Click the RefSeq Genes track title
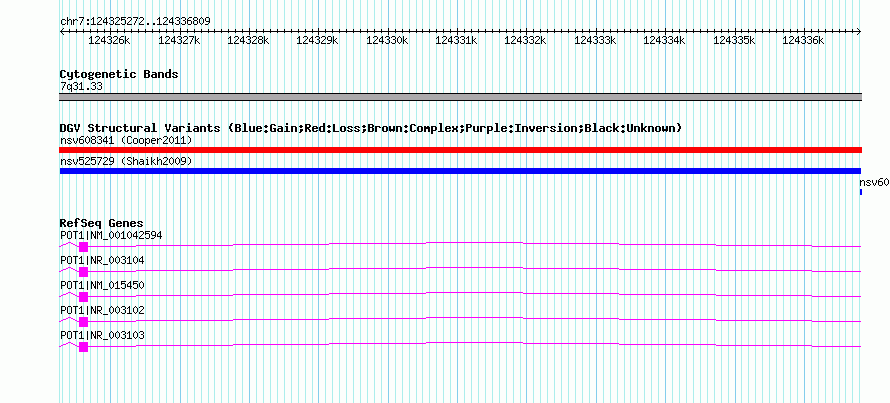Viewport: 890px width, 403px height. click(102, 223)
